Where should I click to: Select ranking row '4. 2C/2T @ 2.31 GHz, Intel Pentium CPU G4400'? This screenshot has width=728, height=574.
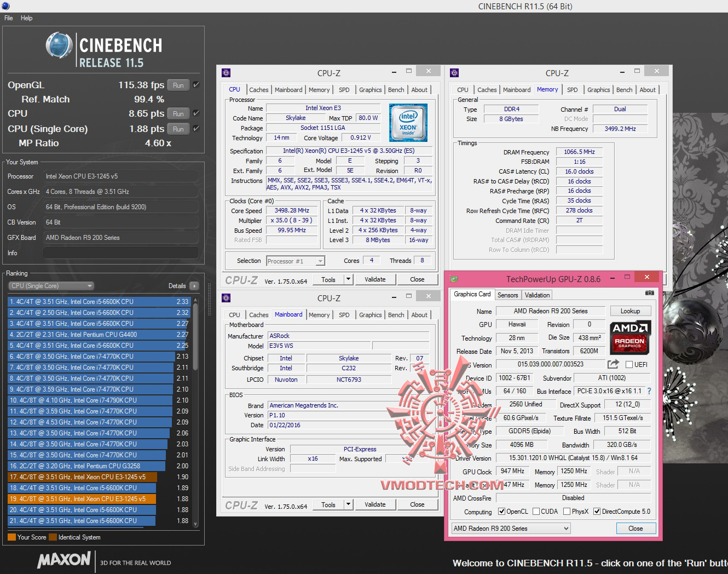(99, 335)
